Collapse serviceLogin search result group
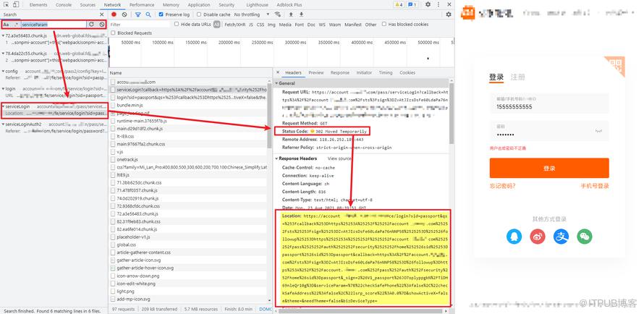 pos(4,107)
